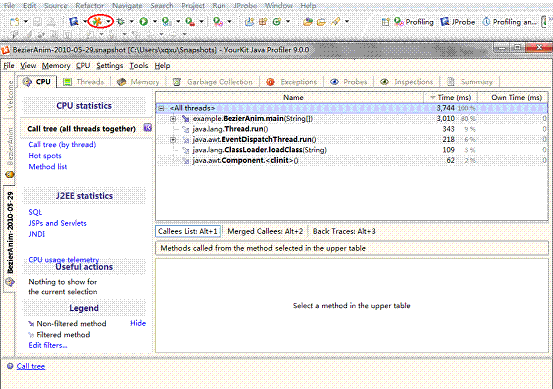Screen dimensions: 553x389
Task: Select Merged Callees: Alt+2 tab
Action: pos(265,231)
